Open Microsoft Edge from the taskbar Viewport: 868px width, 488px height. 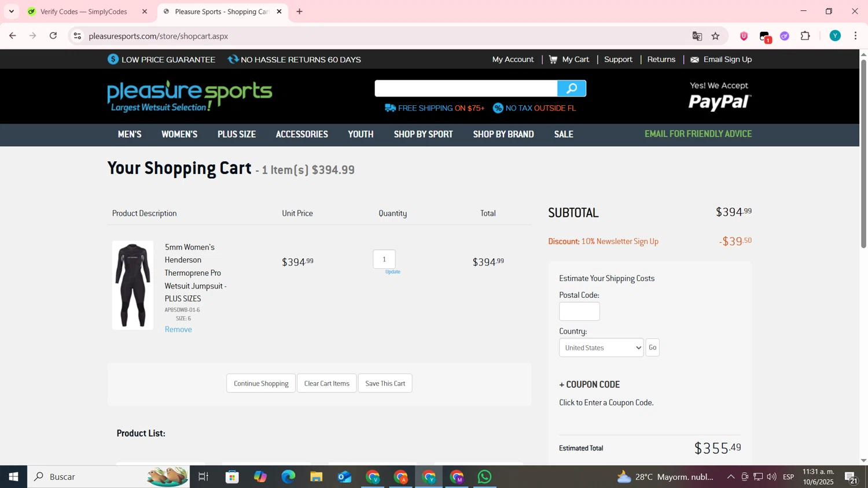[288, 477]
